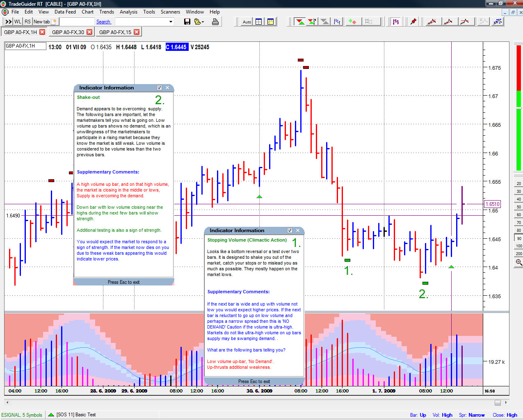Click the RS toolbar button
The height and width of the screenshot is (420, 523).
point(27,22)
